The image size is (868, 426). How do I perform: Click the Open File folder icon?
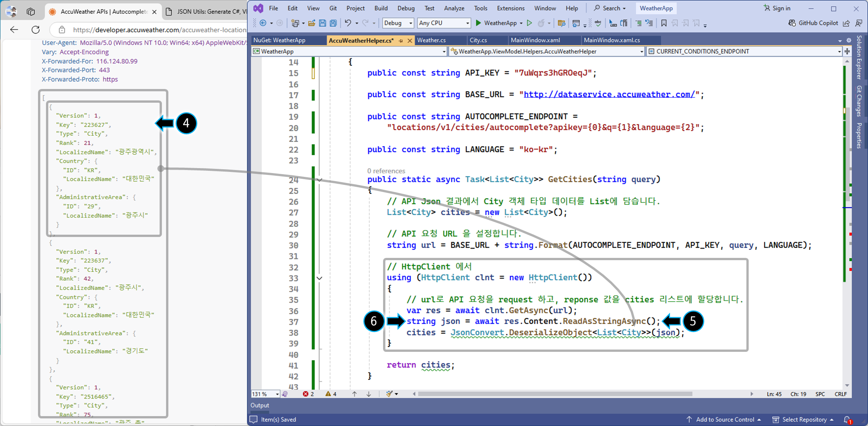tap(312, 23)
